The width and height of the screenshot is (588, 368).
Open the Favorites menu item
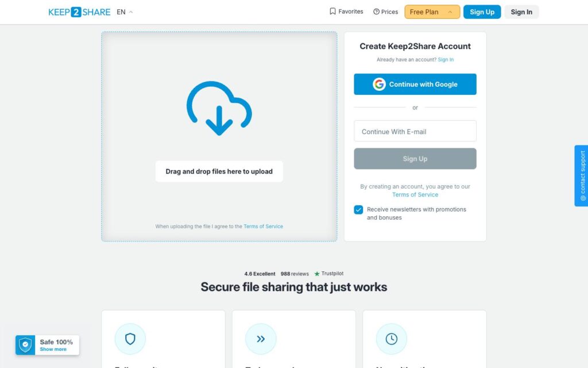(346, 11)
